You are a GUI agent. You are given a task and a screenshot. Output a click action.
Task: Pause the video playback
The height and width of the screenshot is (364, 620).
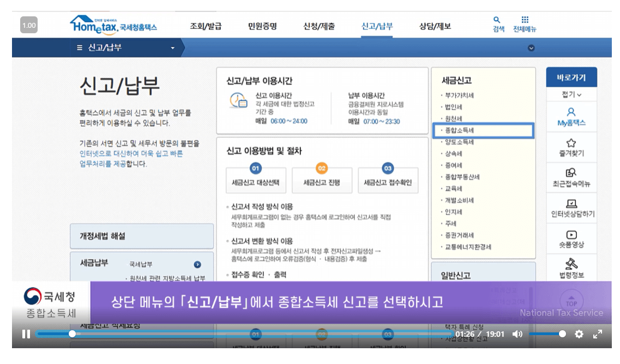click(26, 334)
